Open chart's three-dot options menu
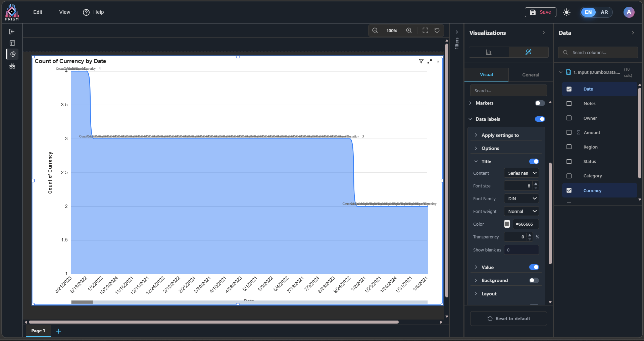Screen dimensions: 644x341 click(x=438, y=61)
